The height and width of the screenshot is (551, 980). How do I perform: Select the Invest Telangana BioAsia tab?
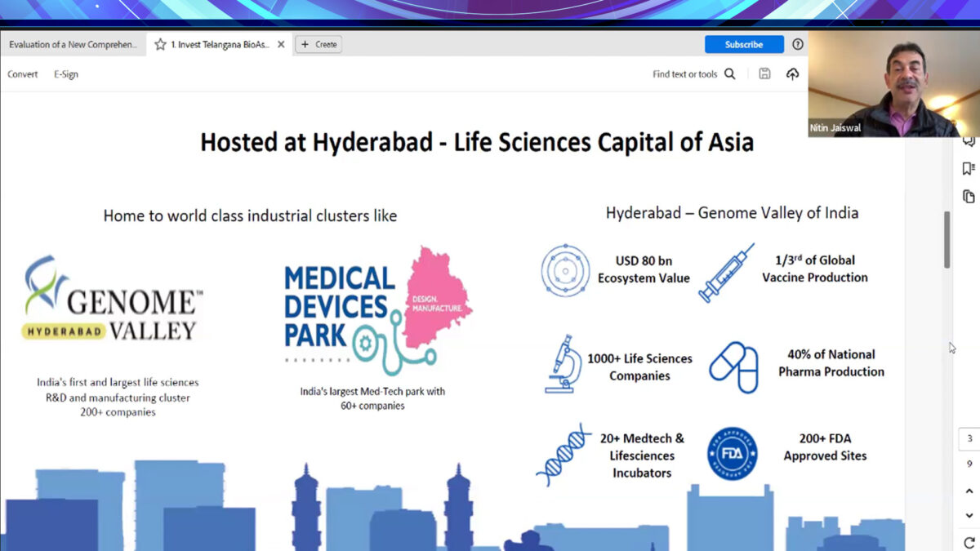pyautogui.click(x=220, y=44)
